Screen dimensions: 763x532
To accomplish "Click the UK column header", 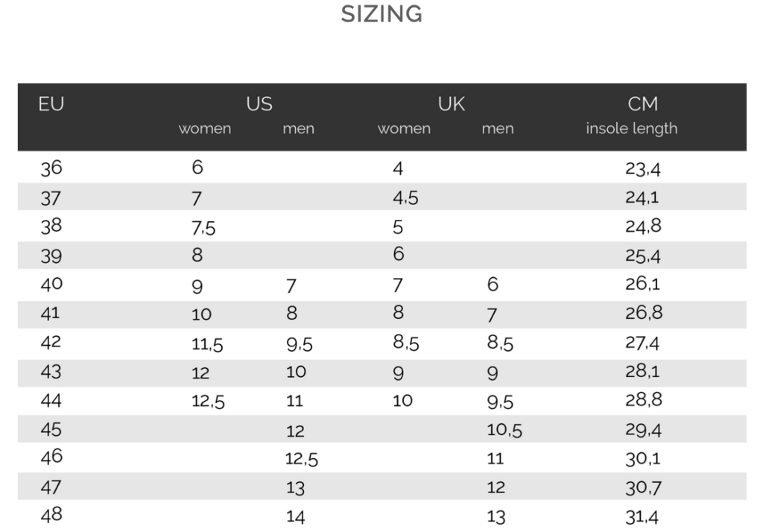I will [x=451, y=104].
